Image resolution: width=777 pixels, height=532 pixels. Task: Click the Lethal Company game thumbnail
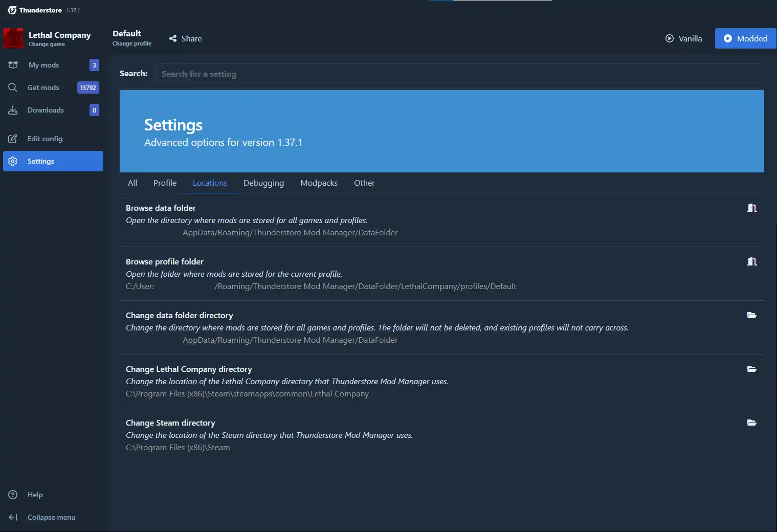(x=13, y=38)
